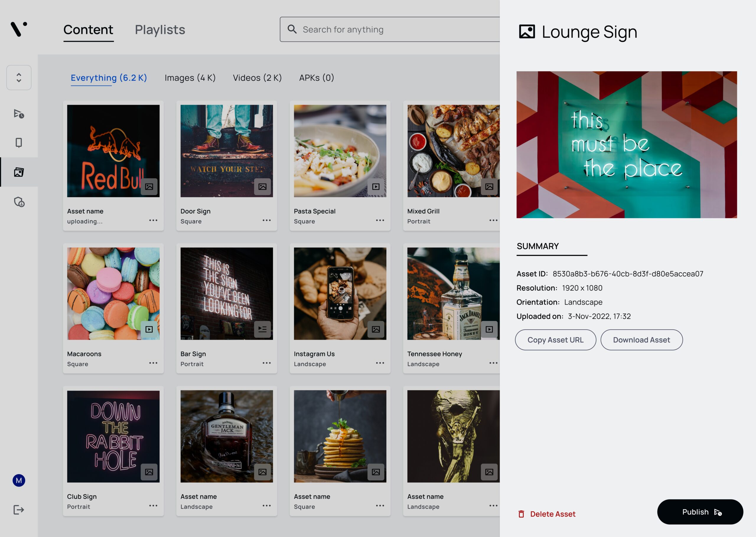Filter by Images (4 K) tab
This screenshot has height=537, width=756.
(190, 78)
